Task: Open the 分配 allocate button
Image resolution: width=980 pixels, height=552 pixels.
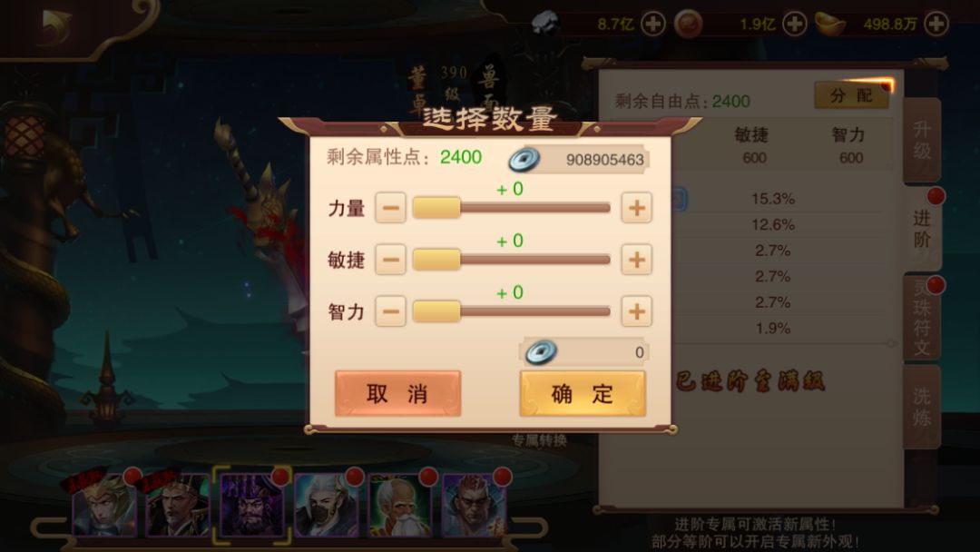Action: (x=851, y=95)
